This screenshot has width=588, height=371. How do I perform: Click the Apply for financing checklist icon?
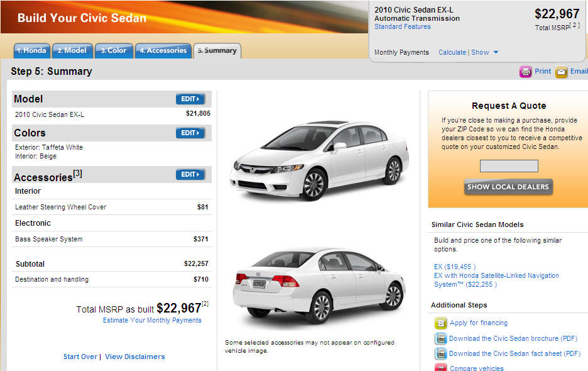pos(440,323)
